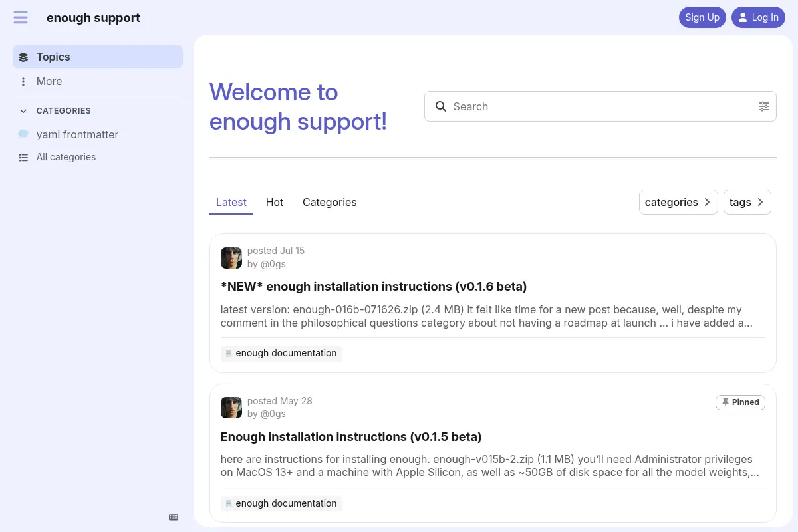Viewport: 798px width, 532px height.
Task: Click 0gs avatar on Jul 15 post
Action: [231, 258]
